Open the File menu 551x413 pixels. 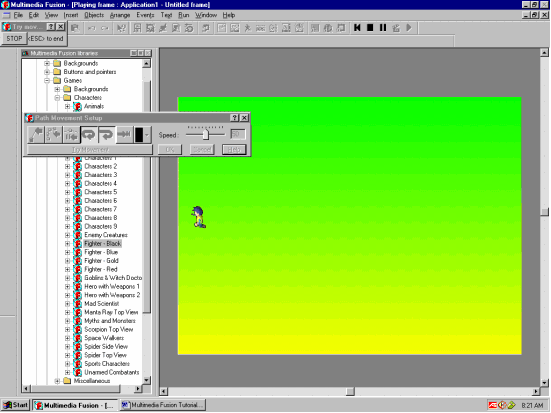tap(18, 15)
